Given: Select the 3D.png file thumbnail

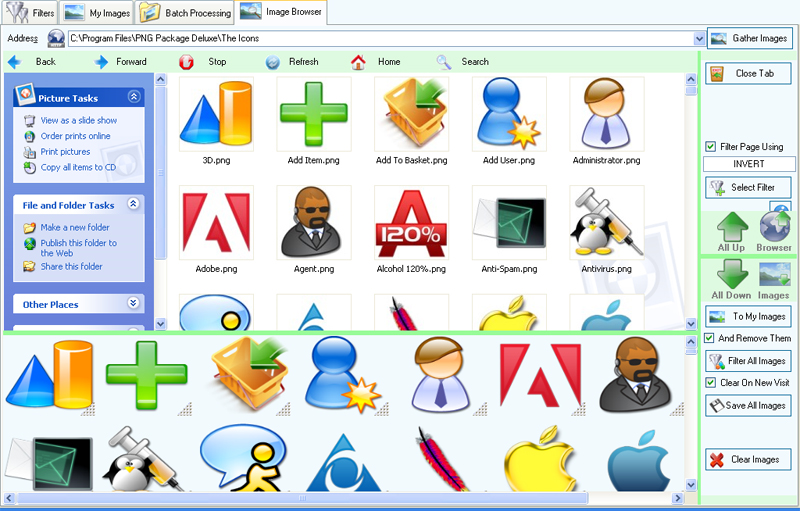Looking at the screenshot, I should (x=216, y=114).
